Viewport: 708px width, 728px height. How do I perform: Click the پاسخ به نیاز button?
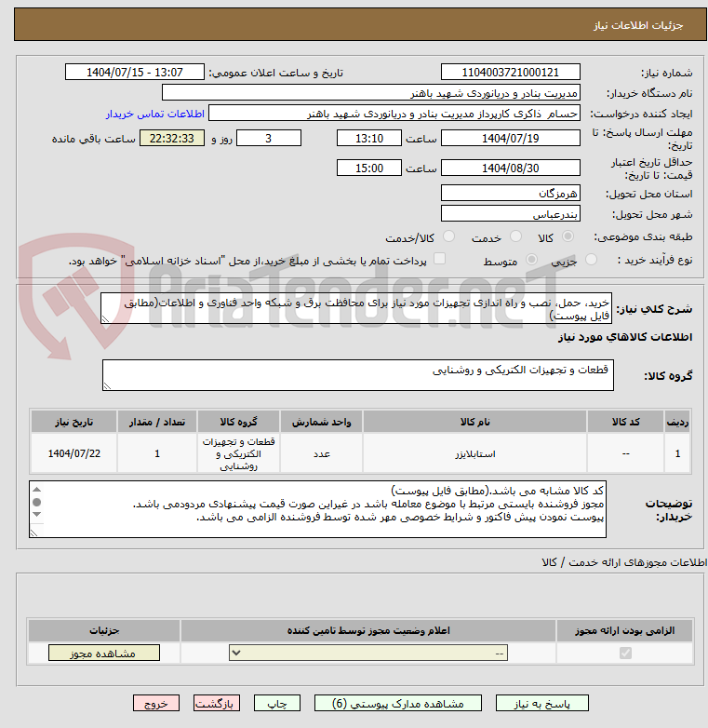click(x=541, y=704)
